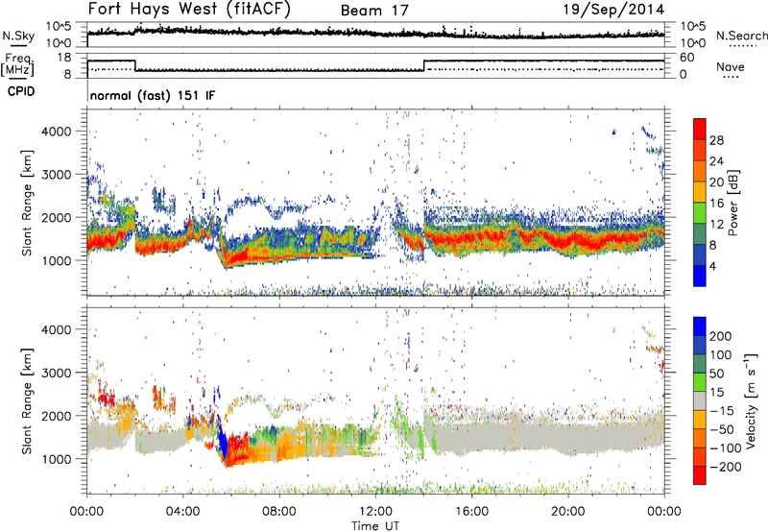768x532 pixels.
Task: Click the 'Beam 17' label
Action: click(x=374, y=11)
